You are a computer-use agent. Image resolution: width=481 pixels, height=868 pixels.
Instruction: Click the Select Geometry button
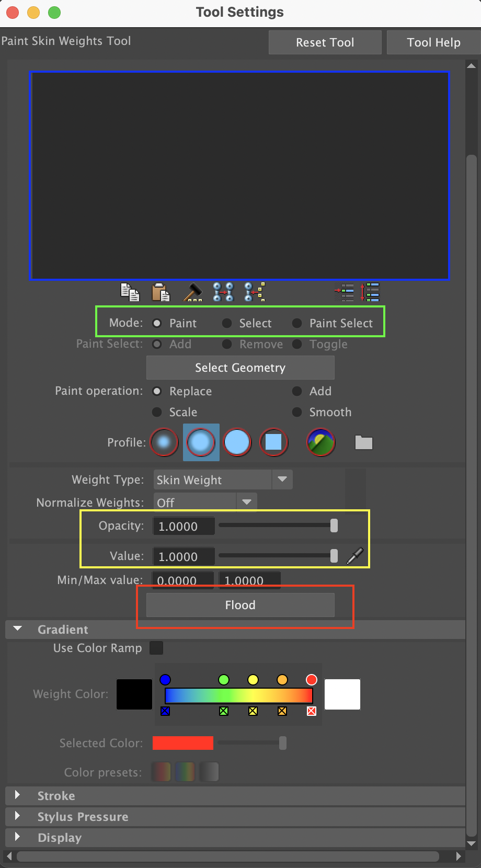tap(241, 368)
